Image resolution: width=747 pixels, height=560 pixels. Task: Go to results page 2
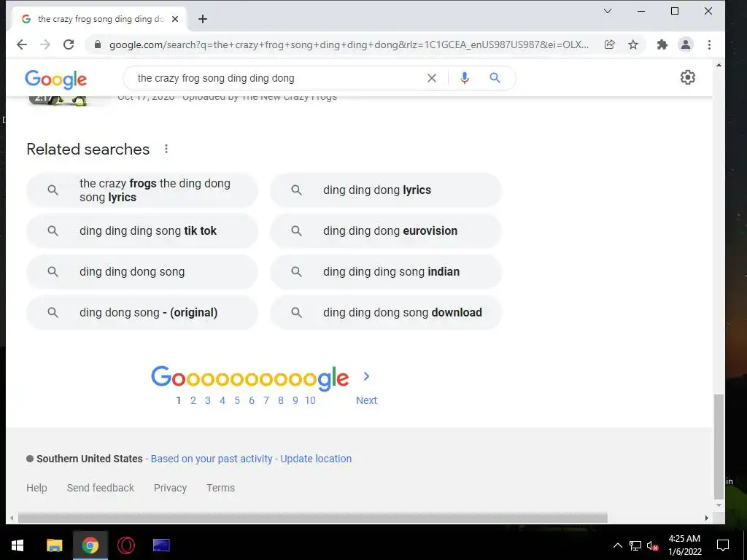(x=193, y=400)
